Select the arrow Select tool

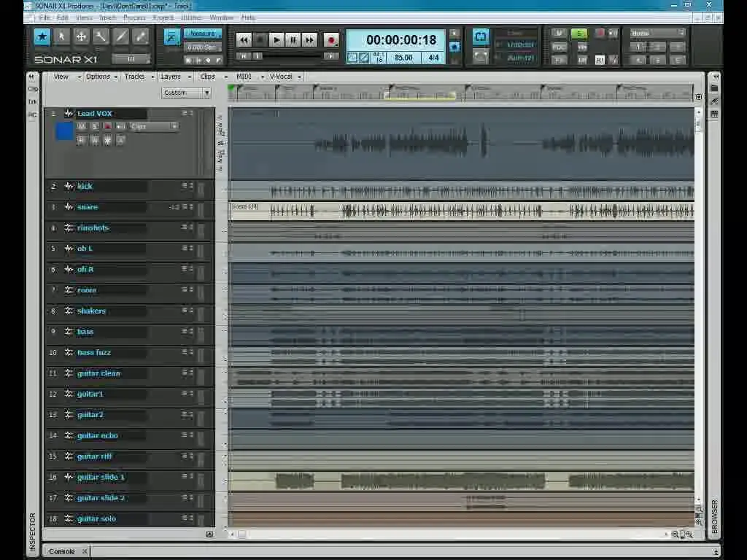tap(62, 36)
